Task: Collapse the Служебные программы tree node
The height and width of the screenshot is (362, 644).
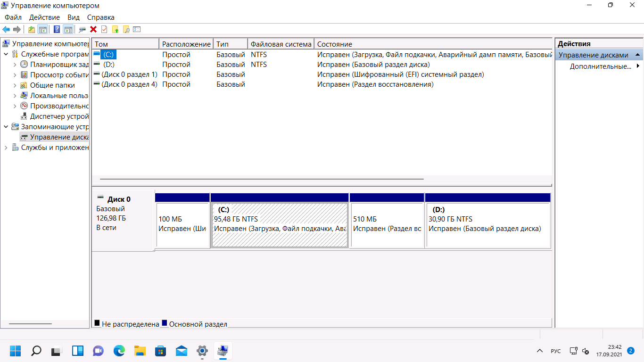Action: [x=6, y=54]
